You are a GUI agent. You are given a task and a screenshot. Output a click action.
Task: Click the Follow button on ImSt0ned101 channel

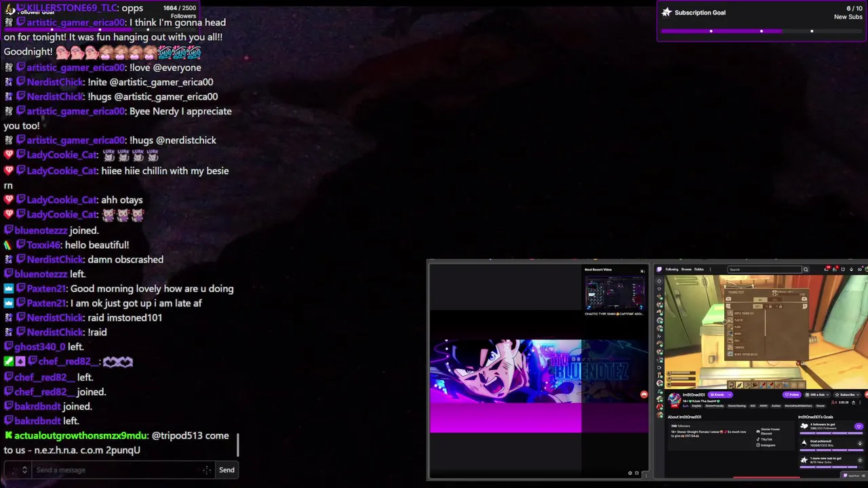pyautogui.click(x=792, y=394)
